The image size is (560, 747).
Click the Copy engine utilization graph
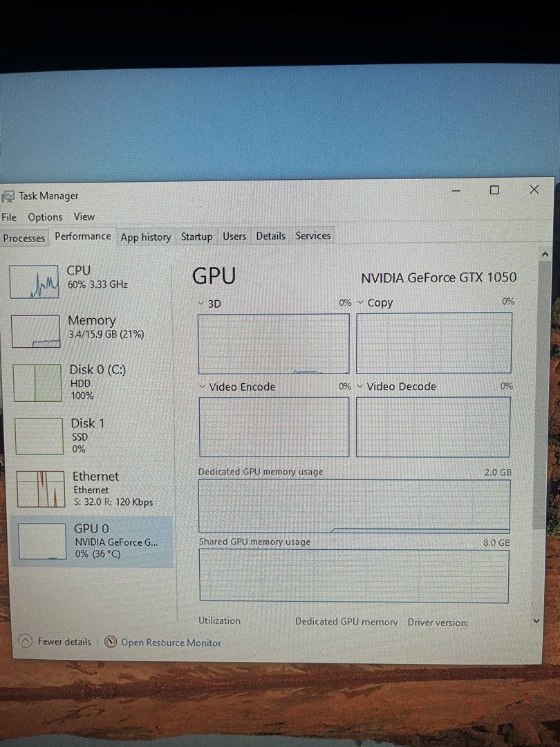coord(433,342)
